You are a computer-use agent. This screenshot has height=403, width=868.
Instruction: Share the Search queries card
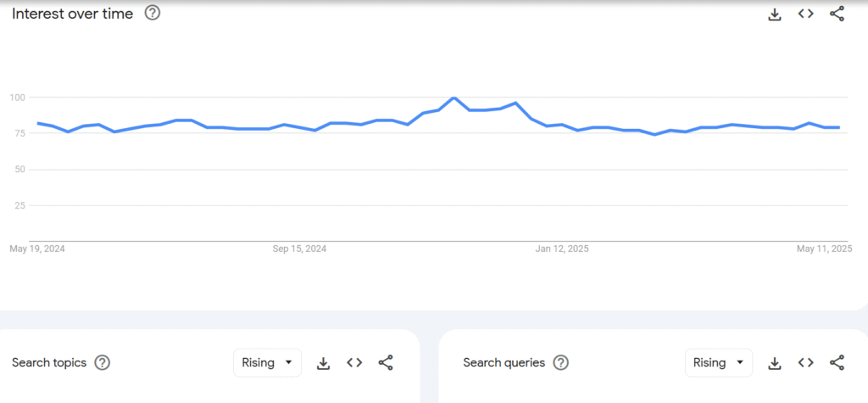pyautogui.click(x=837, y=363)
